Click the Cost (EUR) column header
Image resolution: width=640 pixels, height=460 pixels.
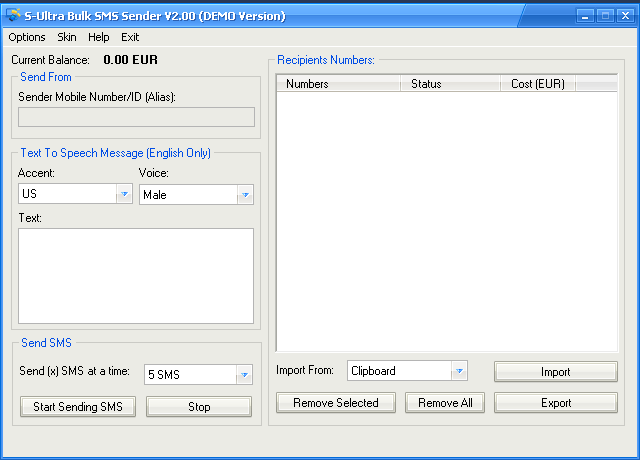pos(538,84)
